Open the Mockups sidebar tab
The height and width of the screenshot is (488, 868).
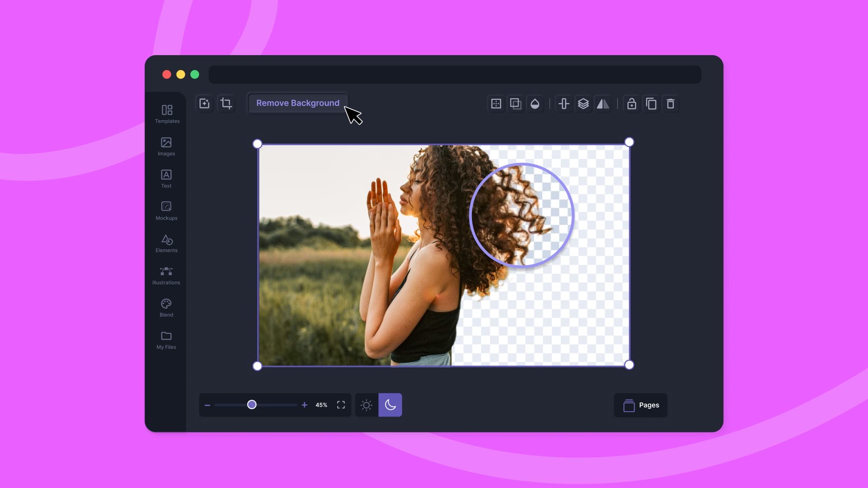point(166,211)
